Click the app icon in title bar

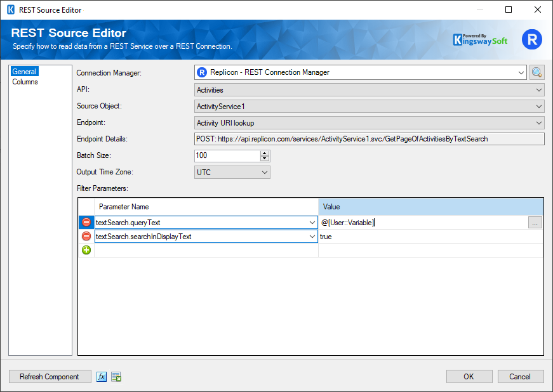[x=11, y=10]
